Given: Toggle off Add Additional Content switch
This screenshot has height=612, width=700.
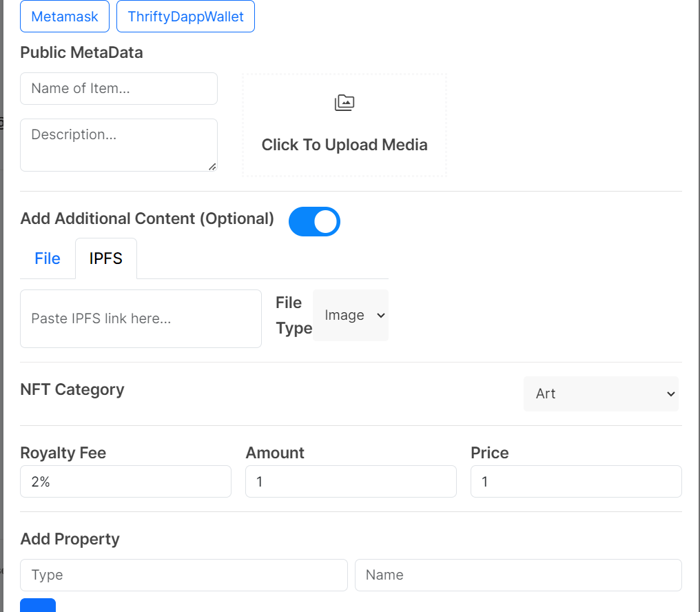Looking at the screenshot, I should pos(314,221).
